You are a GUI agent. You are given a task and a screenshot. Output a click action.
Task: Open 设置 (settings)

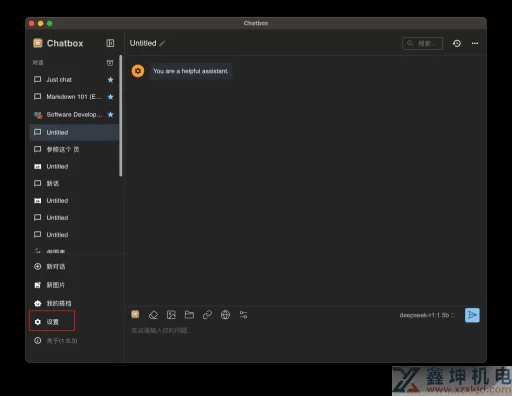click(52, 322)
